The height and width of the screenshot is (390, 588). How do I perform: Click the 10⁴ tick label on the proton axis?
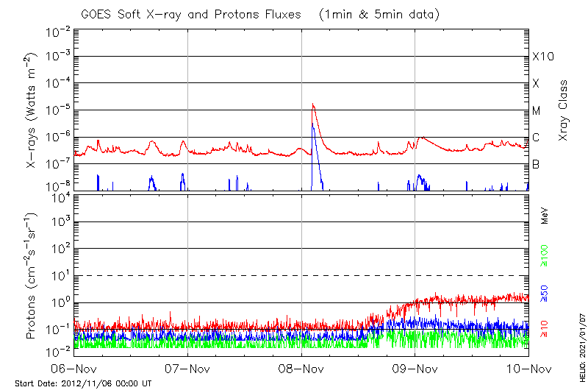click(60, 196)
